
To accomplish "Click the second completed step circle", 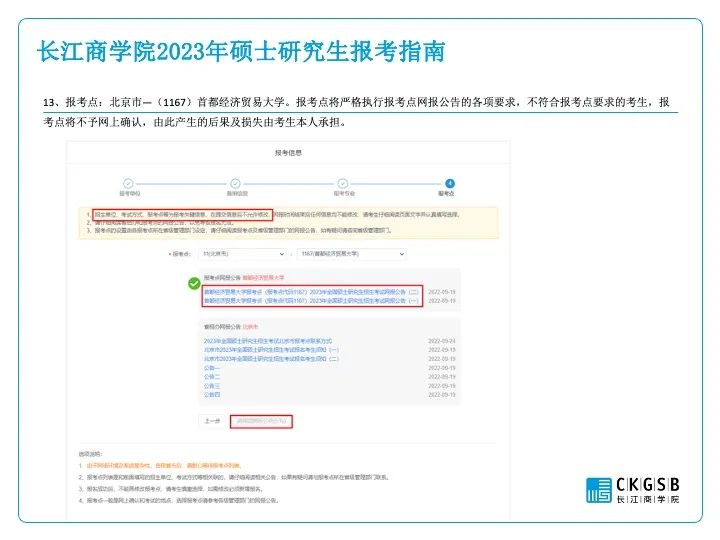I will click(x=235, y=183).
